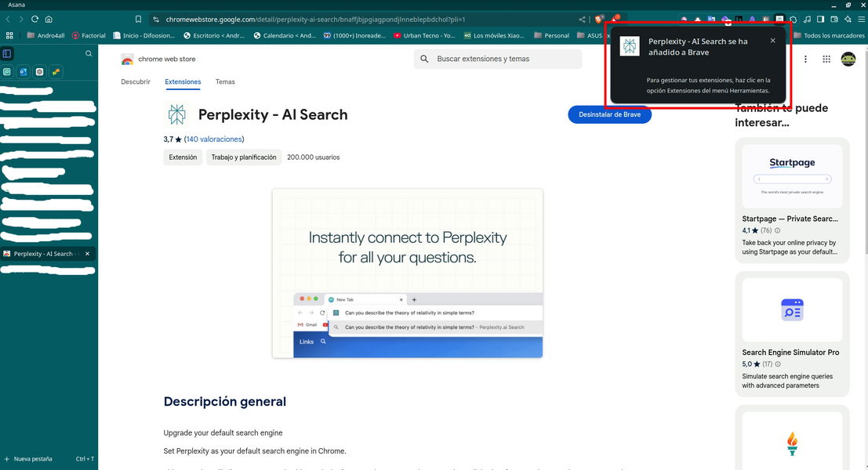
Task: Open the Web Store three-dot menu
Action: click(x=805, y=60)
